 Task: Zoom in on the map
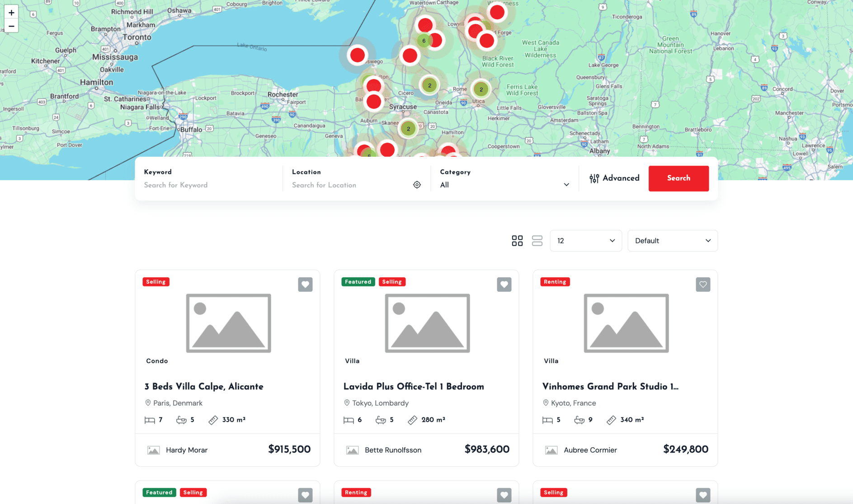pos(11,13)
